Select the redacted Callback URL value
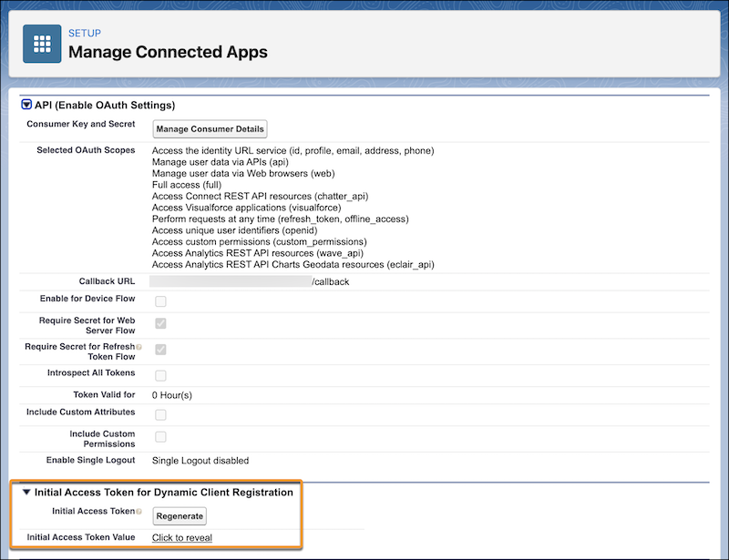Image resolution: width=729 pixels, height=560 pixels. 231,282
